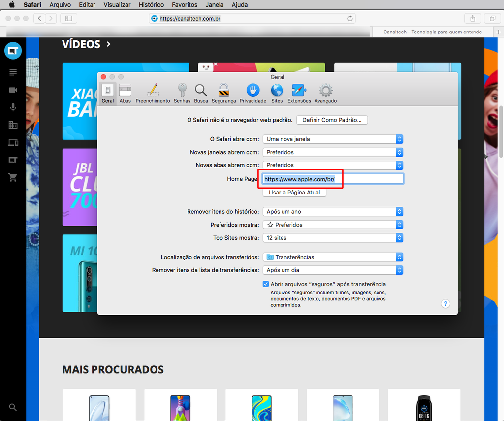Open the building icon in Canaltech sidebar
The width and height of the screenshot is (504, 421).
13,125
